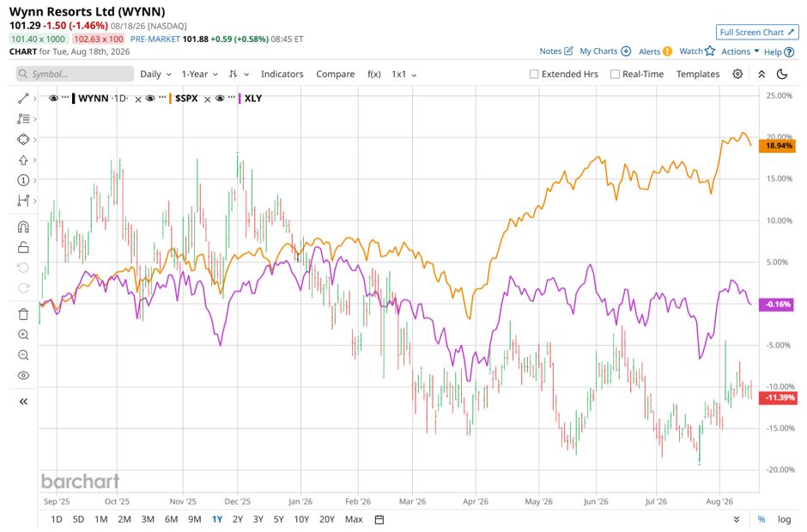
Task: Toggle visibility eye for XLY series
Action: tap(220, 99)
